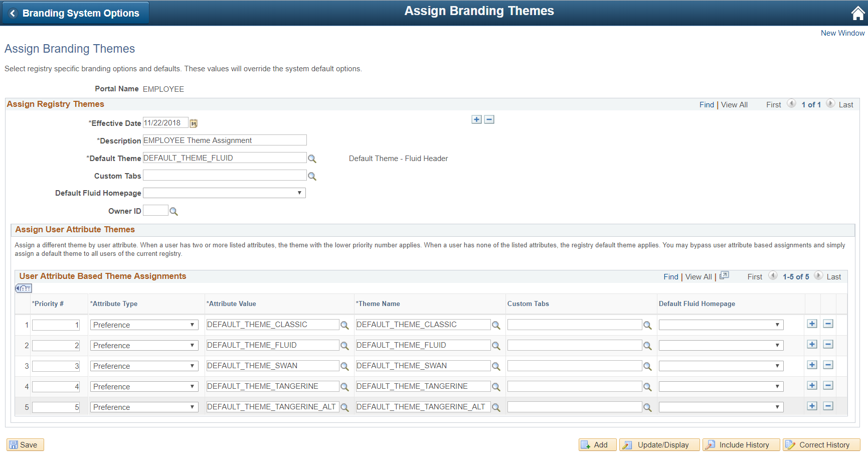Open lookup for Default Theme field
The height and width of the screenshot is (453, 868).
tap(312, 159)
